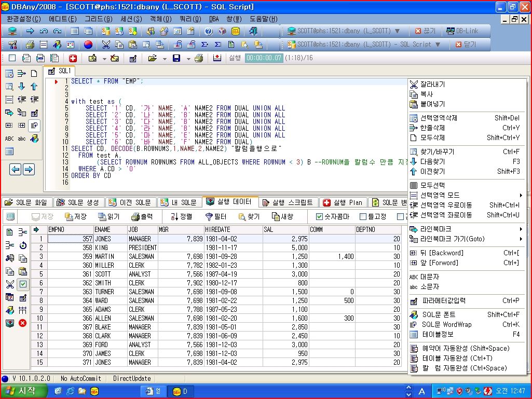Click the sigma sum icon in second toolbar
The width and height of the screenshot is (532, 399).
coord(204,45)
